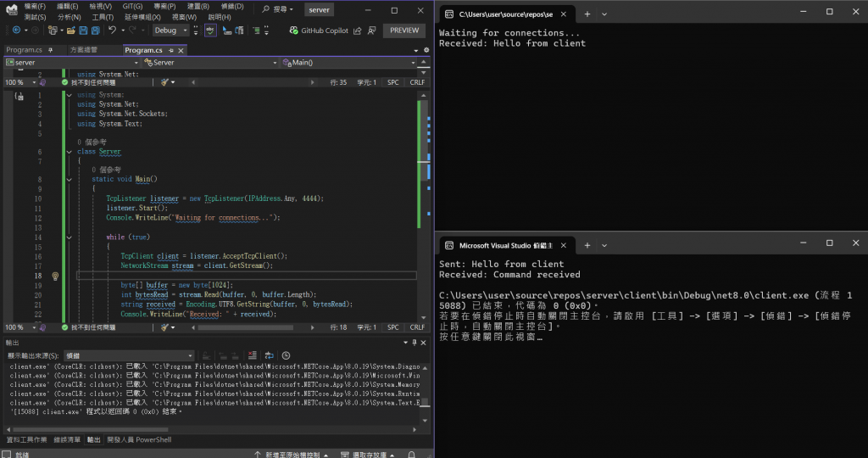Toggle pin on the active Program.cs tab
Image resolution: width=868 pixels, height=458 pixels.
tap(171, 50)
